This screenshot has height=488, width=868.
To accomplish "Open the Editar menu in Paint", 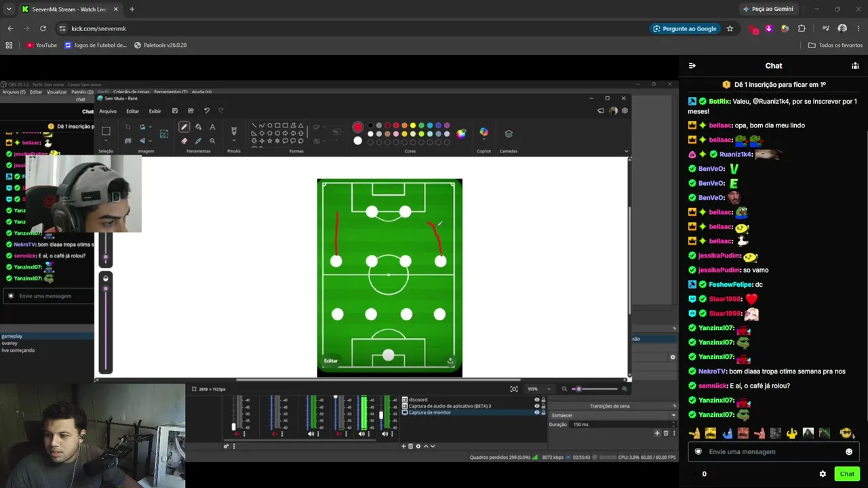I will pyautogui.click(x=133, y=111).
